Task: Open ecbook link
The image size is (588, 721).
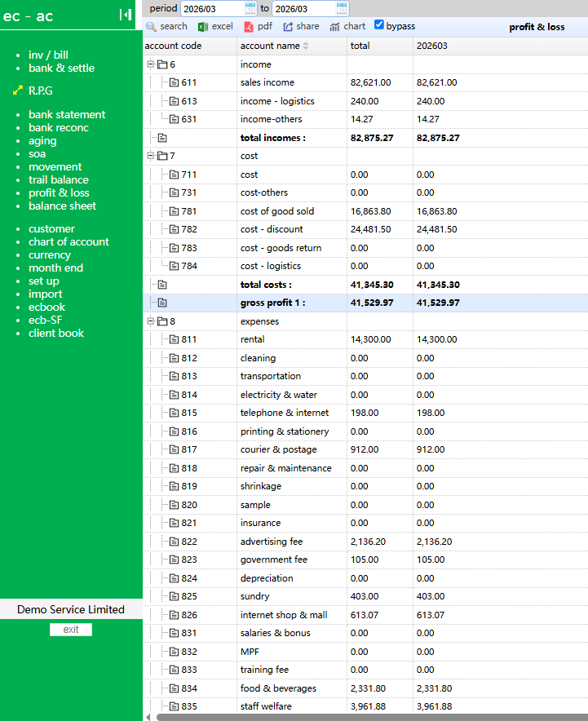Action: point(46,307)
